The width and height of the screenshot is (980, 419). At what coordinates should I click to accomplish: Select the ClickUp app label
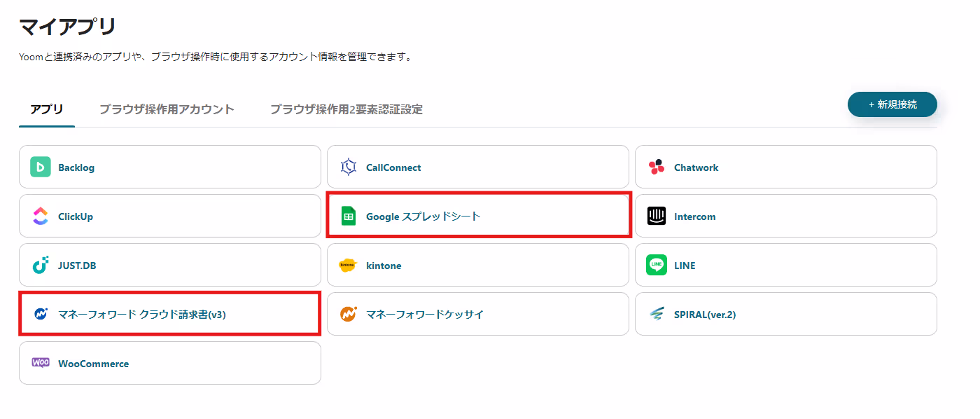tap(76, 217)
